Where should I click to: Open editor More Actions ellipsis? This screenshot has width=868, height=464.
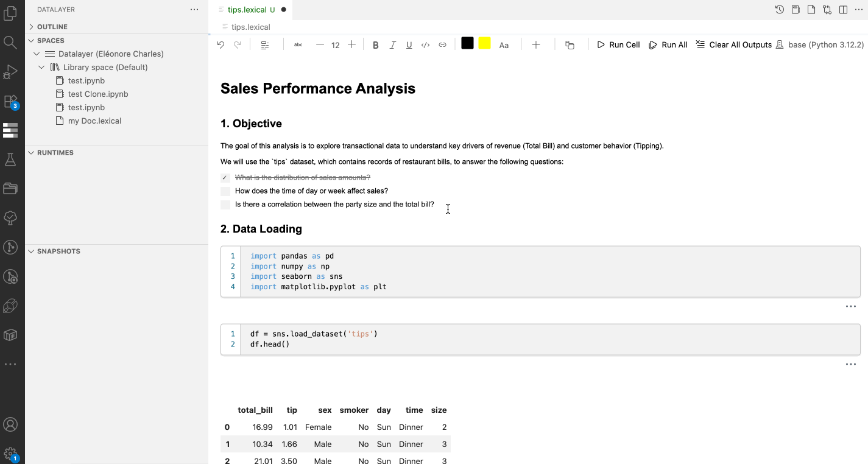858,10
